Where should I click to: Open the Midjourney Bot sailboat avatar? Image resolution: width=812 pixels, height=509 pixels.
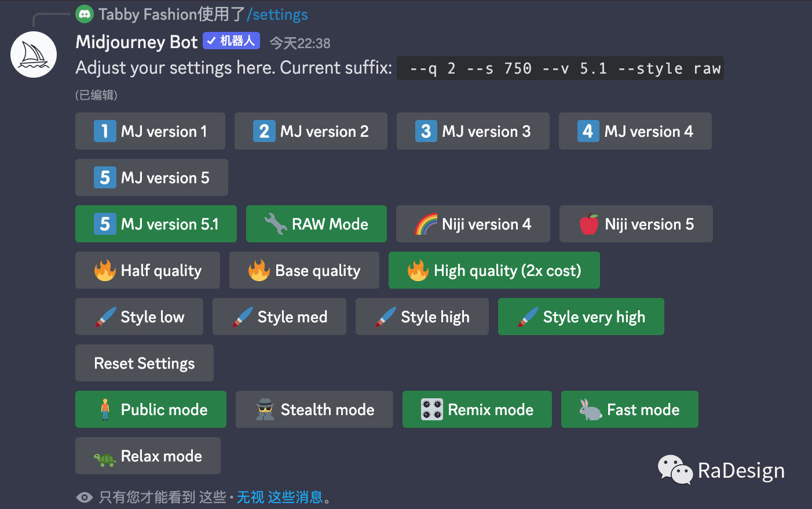tap(34, 54)
